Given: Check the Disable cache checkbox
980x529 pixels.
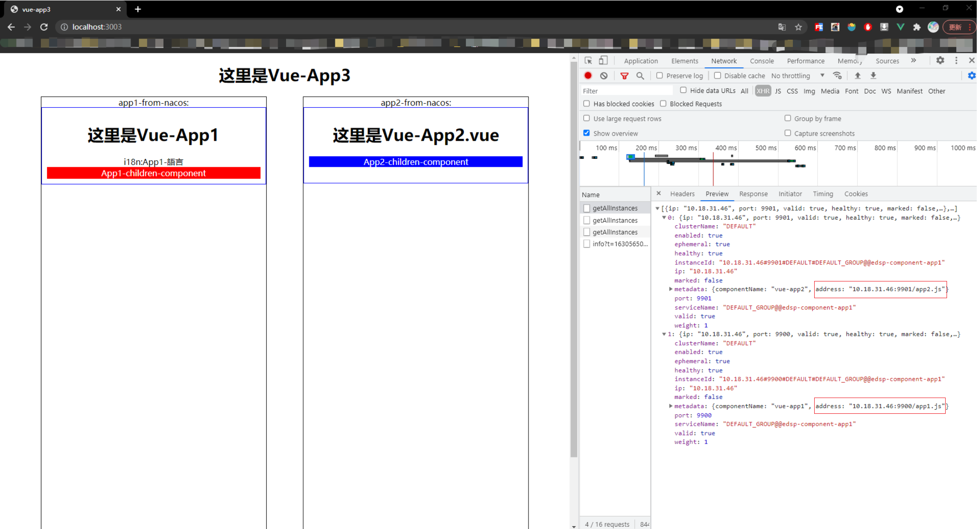Looking at the screenshot, I should pyautogui.click(x=718, y=75).
